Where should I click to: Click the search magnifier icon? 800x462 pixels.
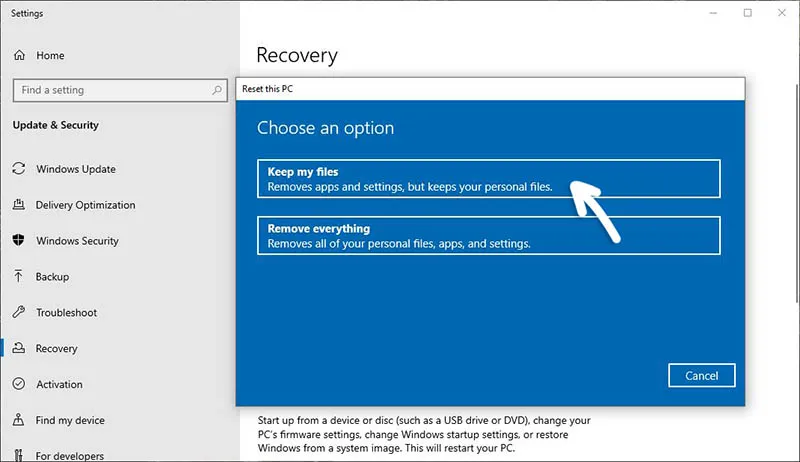[x=218, y=90]
